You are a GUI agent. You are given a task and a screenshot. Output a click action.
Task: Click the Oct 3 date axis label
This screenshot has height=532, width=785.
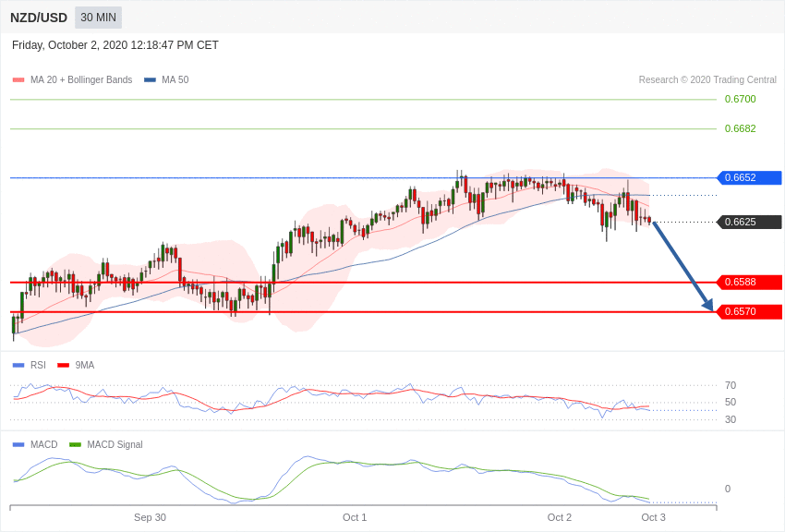coord(653,517)
